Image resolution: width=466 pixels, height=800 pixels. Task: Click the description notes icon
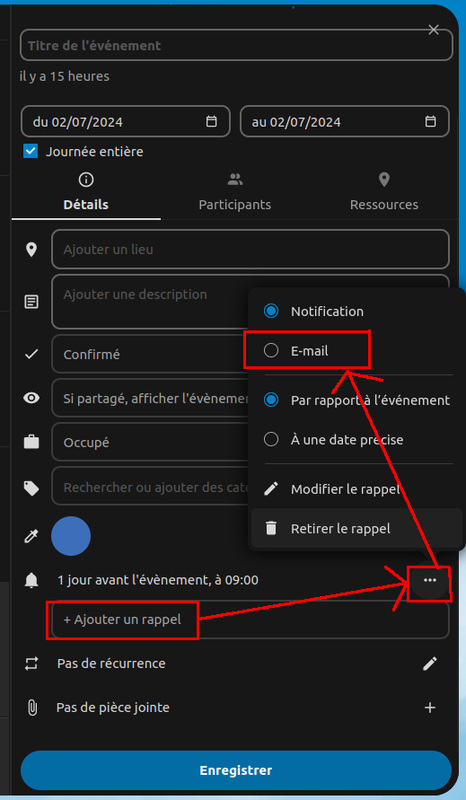32,302
